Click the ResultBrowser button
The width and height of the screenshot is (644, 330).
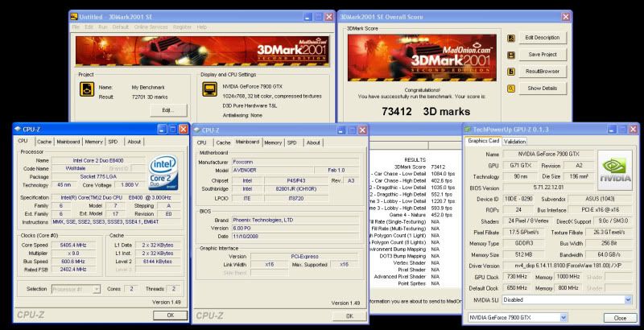click(x=543, y=72)
